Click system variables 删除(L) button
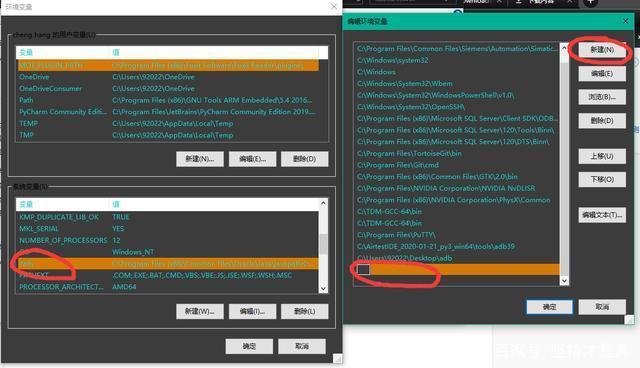 pyautogui.click(x=304, y=311)
